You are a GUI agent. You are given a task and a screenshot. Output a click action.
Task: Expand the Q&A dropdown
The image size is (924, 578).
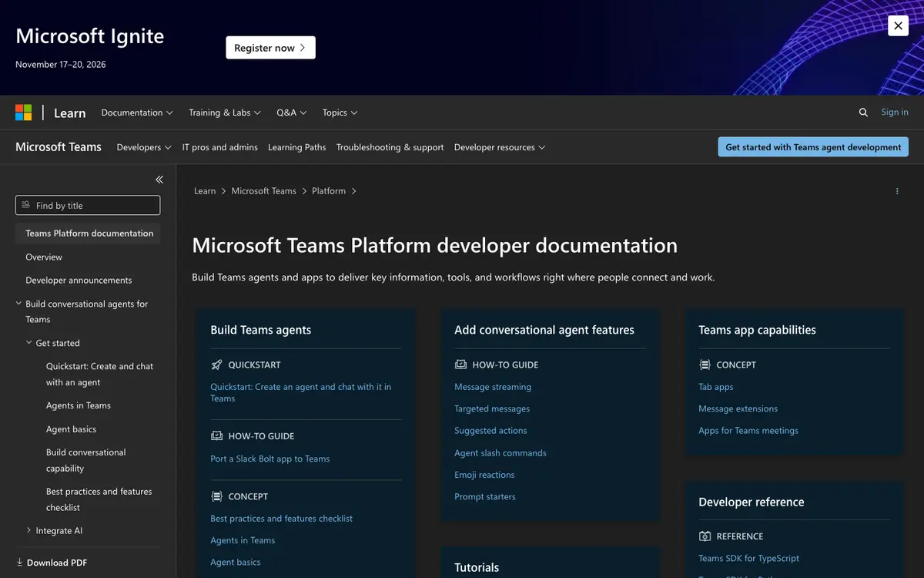point(292,113)
